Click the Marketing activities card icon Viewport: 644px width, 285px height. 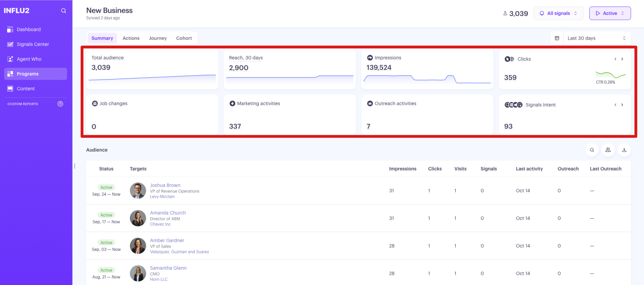click(232, 104)
